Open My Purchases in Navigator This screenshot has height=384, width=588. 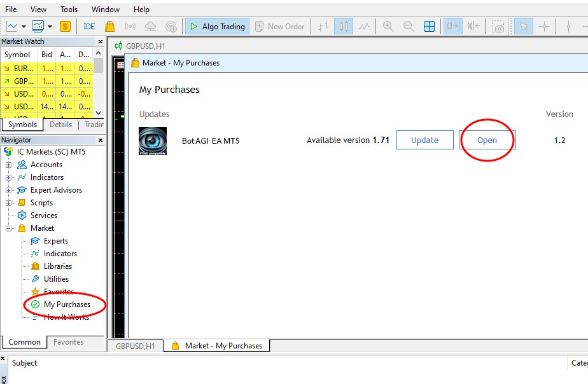(x=67, y=305)
